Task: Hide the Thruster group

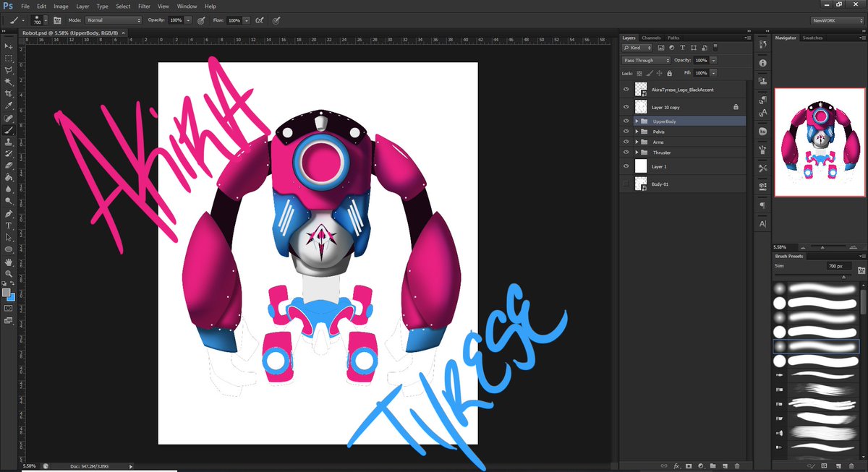Action: click(626, 153)
